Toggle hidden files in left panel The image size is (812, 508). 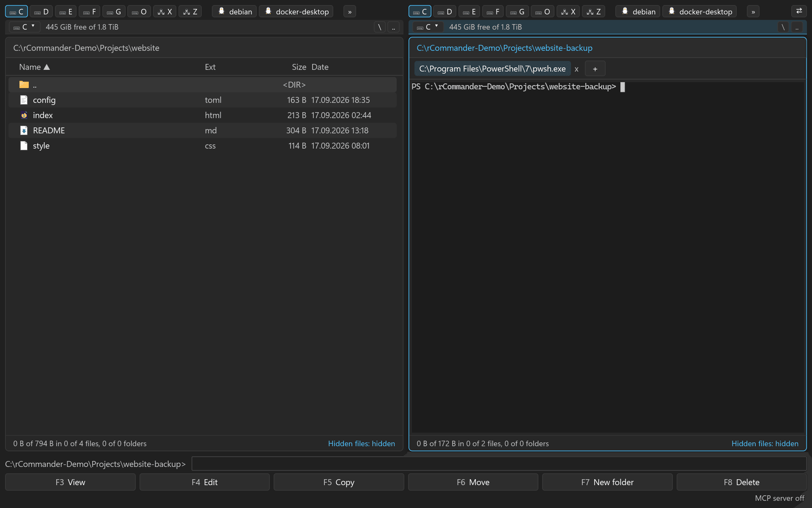tap(362, 443)
